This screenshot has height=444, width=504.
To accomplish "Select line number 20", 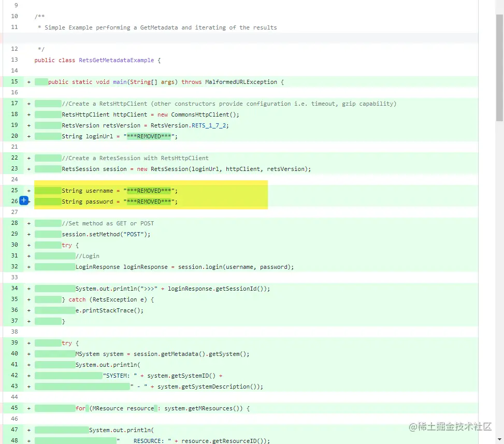I will (x=15, y=136).
